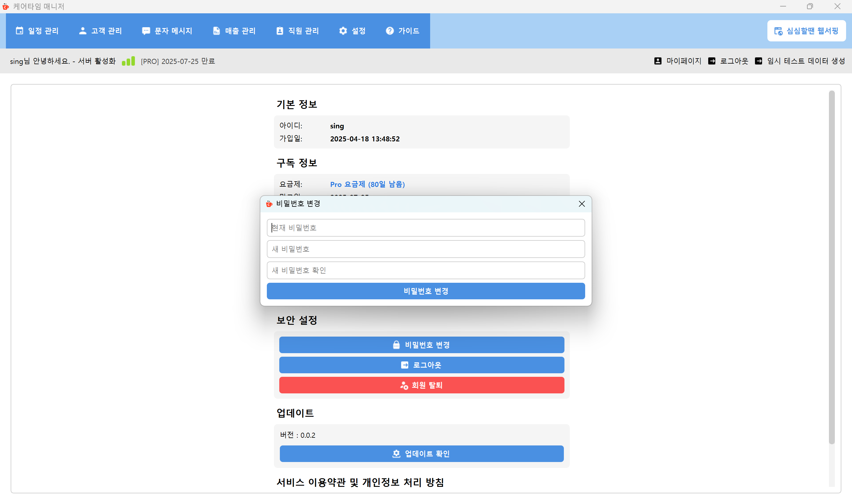Click the 로그아웃 arrow icon in status bar
Image resolution: width=852 pixels, height=504 pixels.
[712, 61]
